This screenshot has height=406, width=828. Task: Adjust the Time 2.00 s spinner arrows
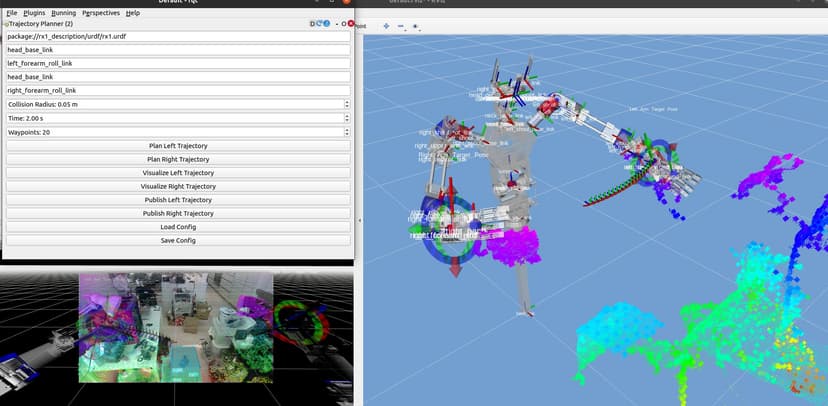346,118
